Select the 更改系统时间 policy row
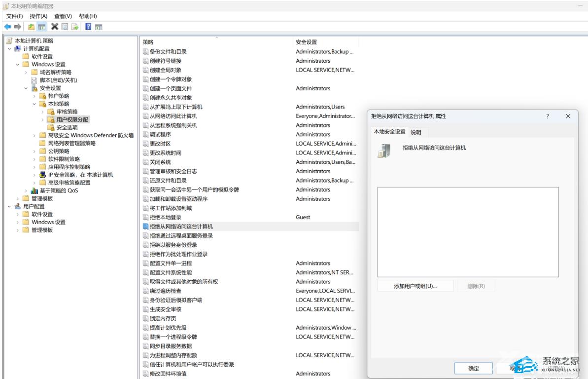Screen dimensions: 588x379 point(250,153)
